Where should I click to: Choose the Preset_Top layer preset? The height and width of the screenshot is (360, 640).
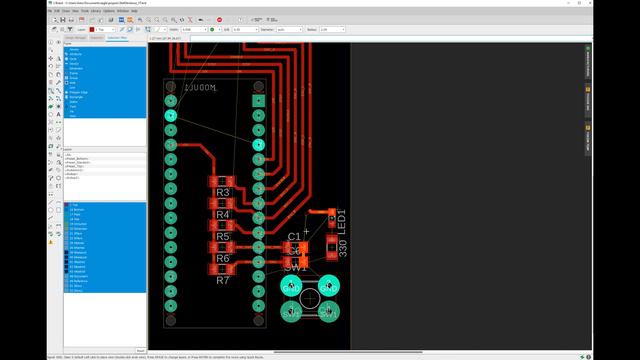(105, 166)
